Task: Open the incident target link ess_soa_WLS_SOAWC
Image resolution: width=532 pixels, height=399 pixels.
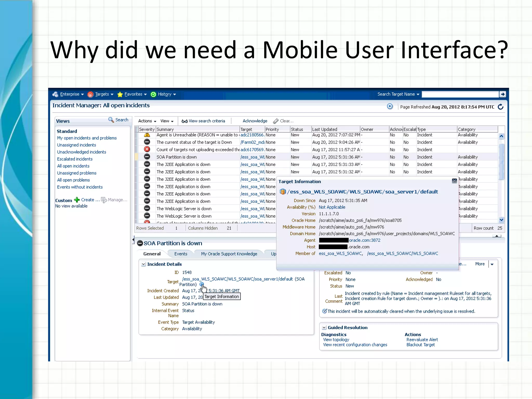Action: [x=237, y=279]
